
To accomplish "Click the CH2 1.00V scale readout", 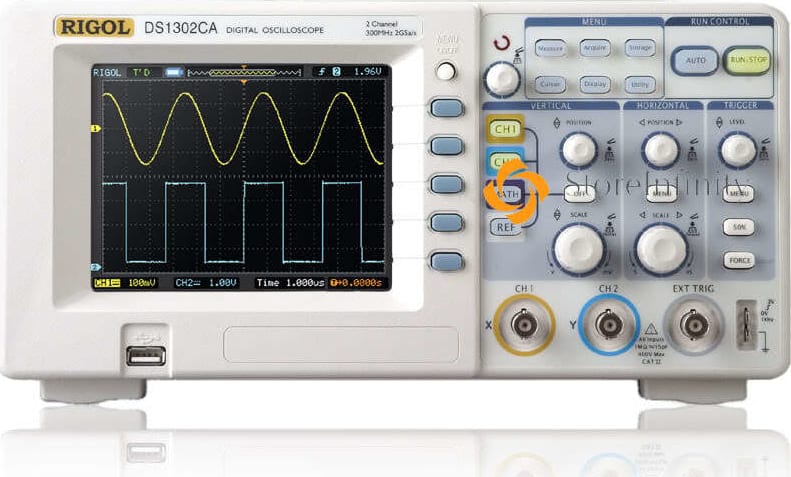I will tap(206, 283).
